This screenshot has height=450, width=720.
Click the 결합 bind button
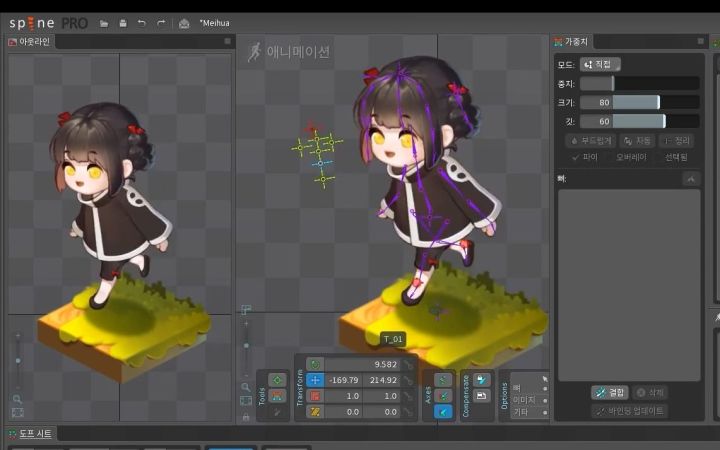click(x=610, y=393)
